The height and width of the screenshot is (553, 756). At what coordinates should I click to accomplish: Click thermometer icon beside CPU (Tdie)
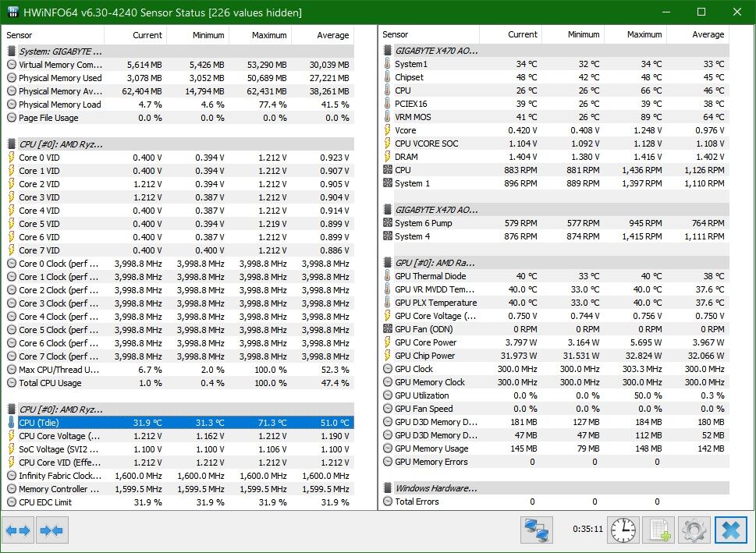point(12,422)
